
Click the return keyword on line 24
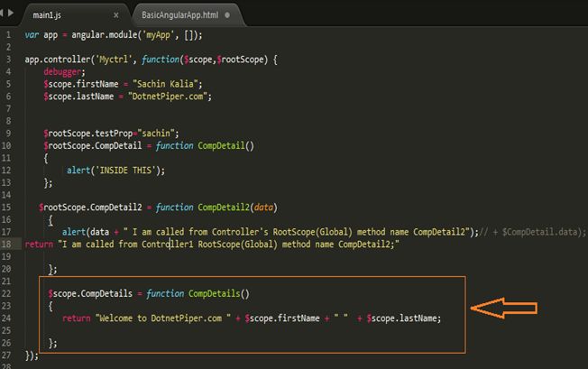77,318
